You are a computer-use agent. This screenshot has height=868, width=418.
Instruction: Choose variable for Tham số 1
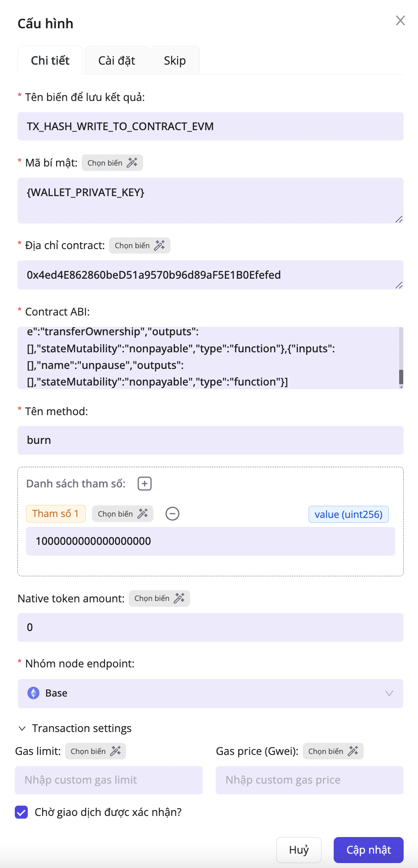[122, 514]
